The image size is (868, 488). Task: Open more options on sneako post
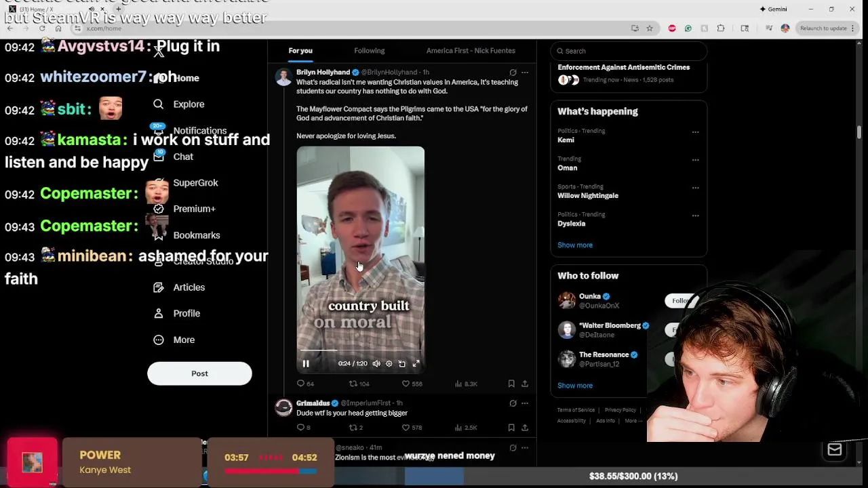point(525,448)
